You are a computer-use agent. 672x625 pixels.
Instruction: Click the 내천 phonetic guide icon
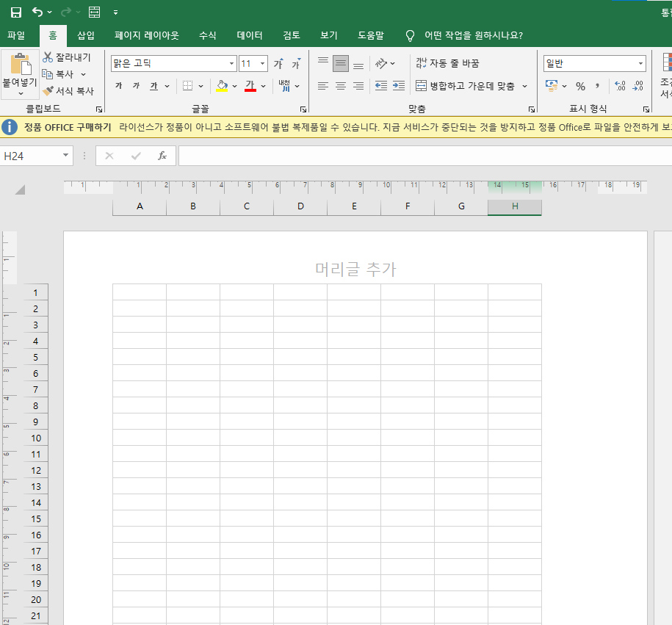point(284,86)
